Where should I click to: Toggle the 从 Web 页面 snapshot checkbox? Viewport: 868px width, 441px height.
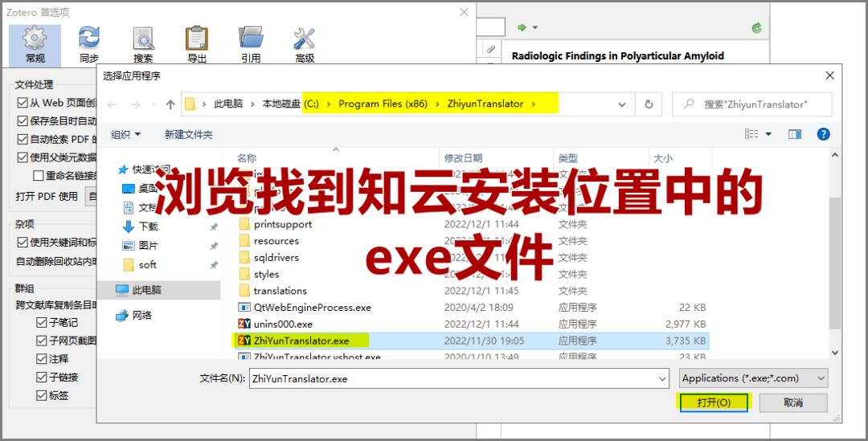23,103
